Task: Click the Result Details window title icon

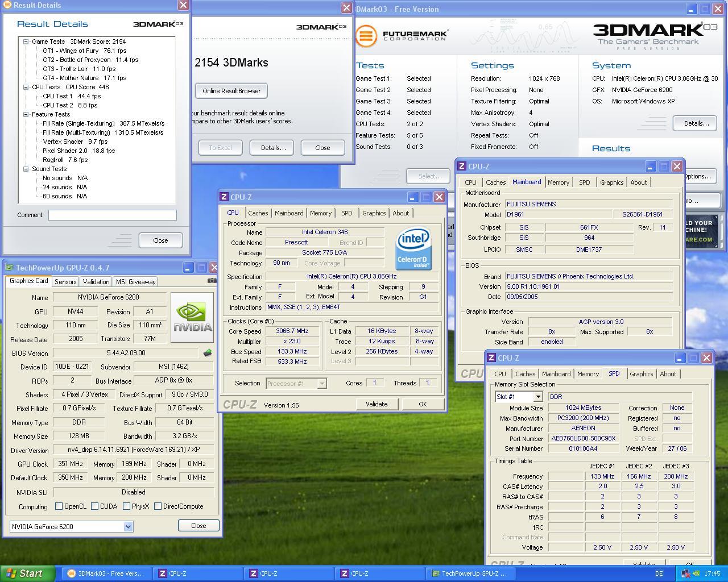Action: tap(6, 5)
